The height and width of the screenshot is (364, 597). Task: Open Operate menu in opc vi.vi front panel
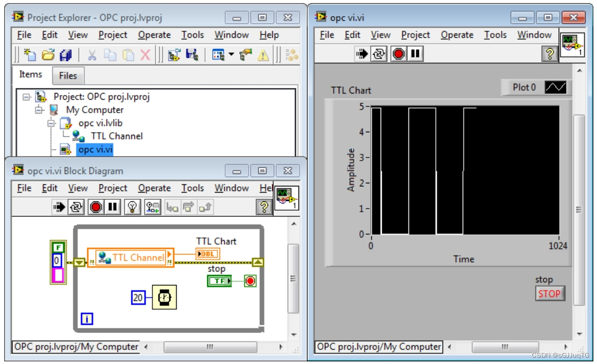pos(457,35)
